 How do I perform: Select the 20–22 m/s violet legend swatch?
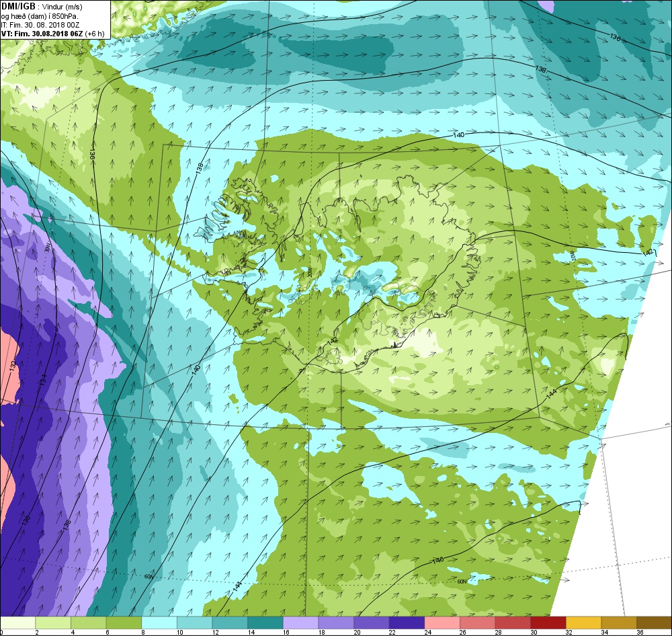[372, 623]
